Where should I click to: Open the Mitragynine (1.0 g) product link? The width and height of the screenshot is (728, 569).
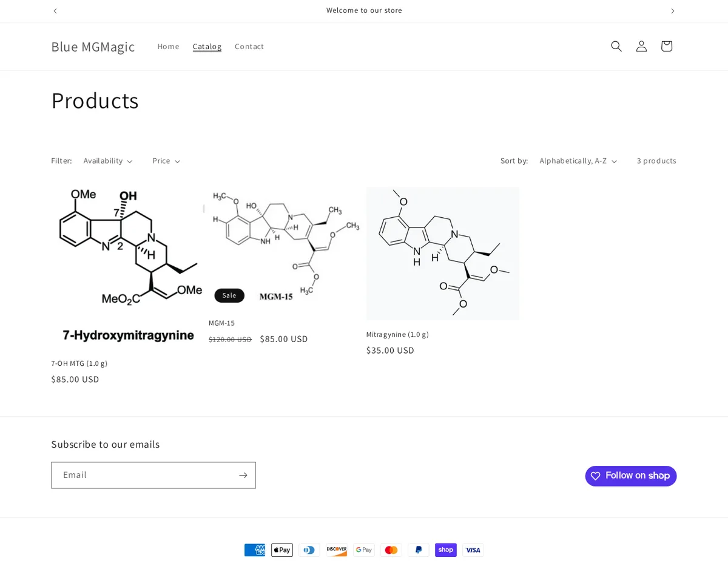coord(397,334)
